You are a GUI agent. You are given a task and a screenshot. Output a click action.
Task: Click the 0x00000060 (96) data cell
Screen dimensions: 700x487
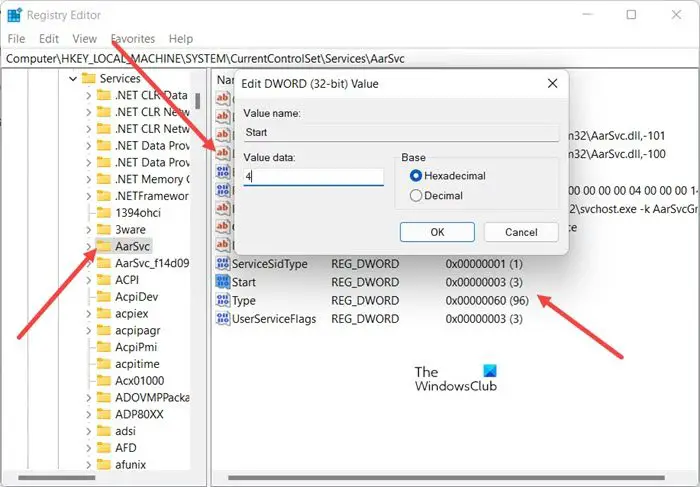pos(487,300)
